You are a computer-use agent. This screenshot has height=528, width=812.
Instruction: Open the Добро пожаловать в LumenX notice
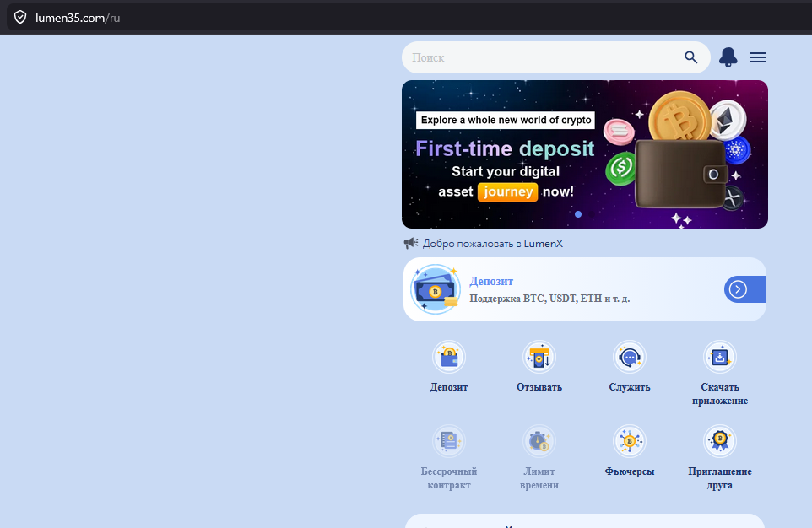pyautogui.click(x=492, y=243)
